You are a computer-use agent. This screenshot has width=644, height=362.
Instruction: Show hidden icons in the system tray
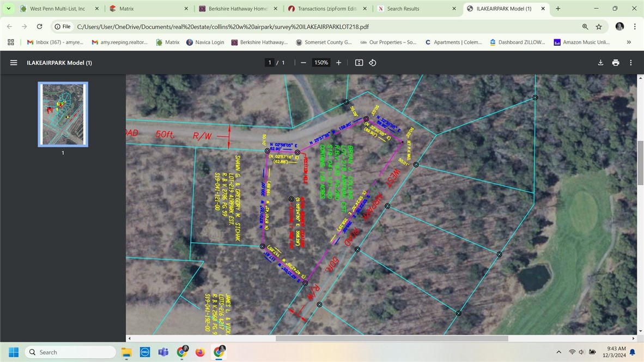[558, 352]
